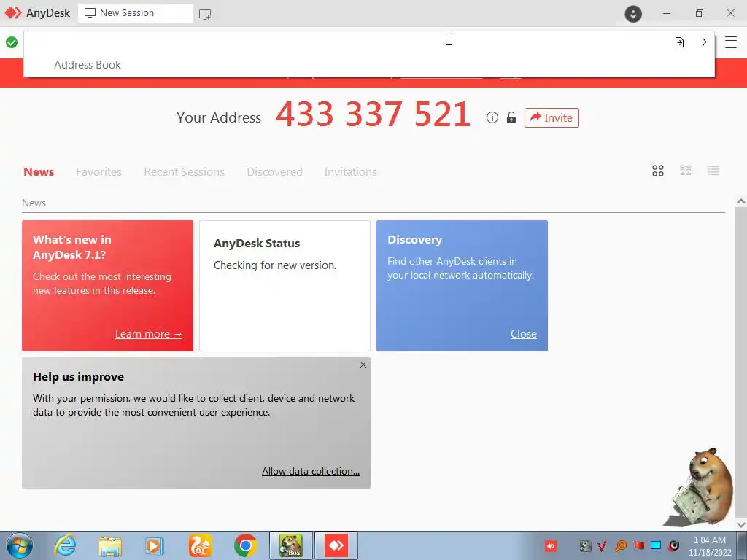Click the orange magnifier tray icon
Screen dimensions: 747x560
620,546
